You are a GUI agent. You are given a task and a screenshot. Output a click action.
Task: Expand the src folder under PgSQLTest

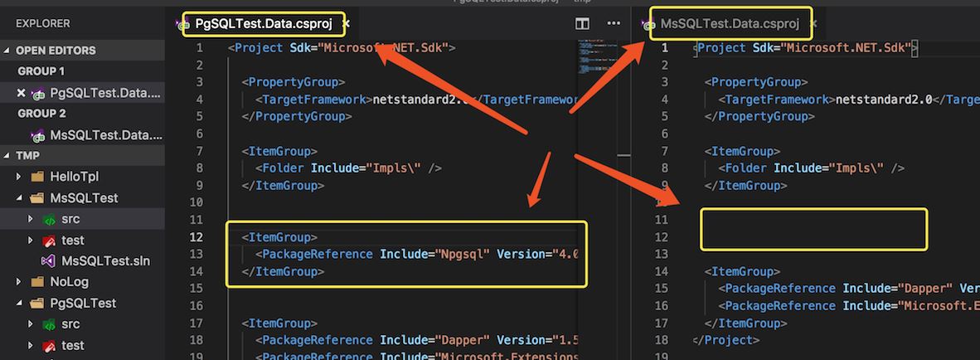tap(31, 324)
